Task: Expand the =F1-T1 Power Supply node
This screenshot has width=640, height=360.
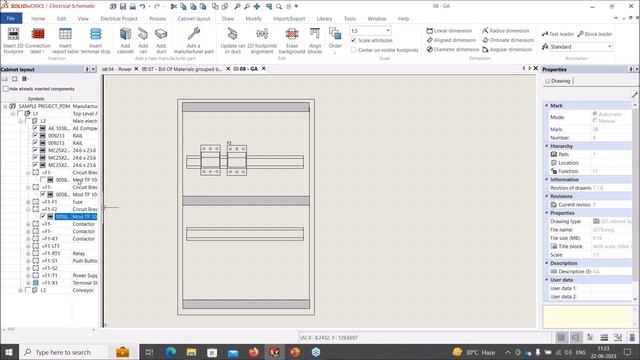Action: point(28,276)
